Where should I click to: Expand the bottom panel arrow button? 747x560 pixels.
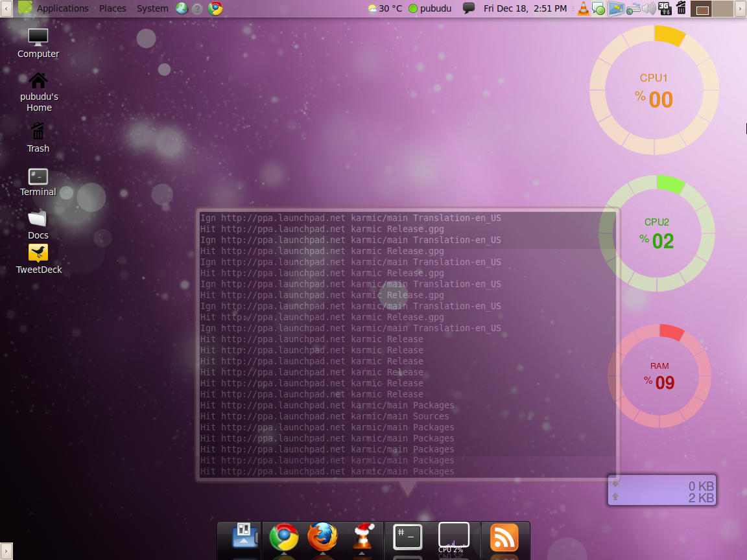(x=6, y=552)
